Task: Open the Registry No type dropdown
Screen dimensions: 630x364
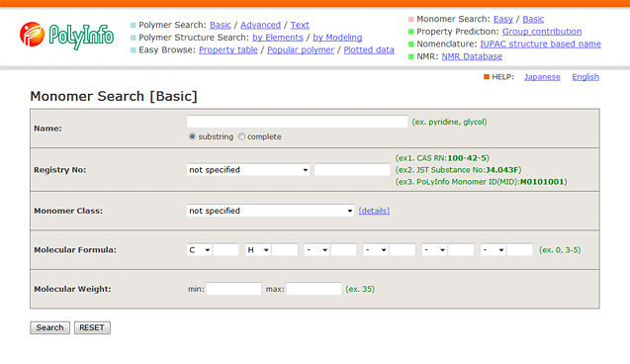Action: tap(248, 170)
